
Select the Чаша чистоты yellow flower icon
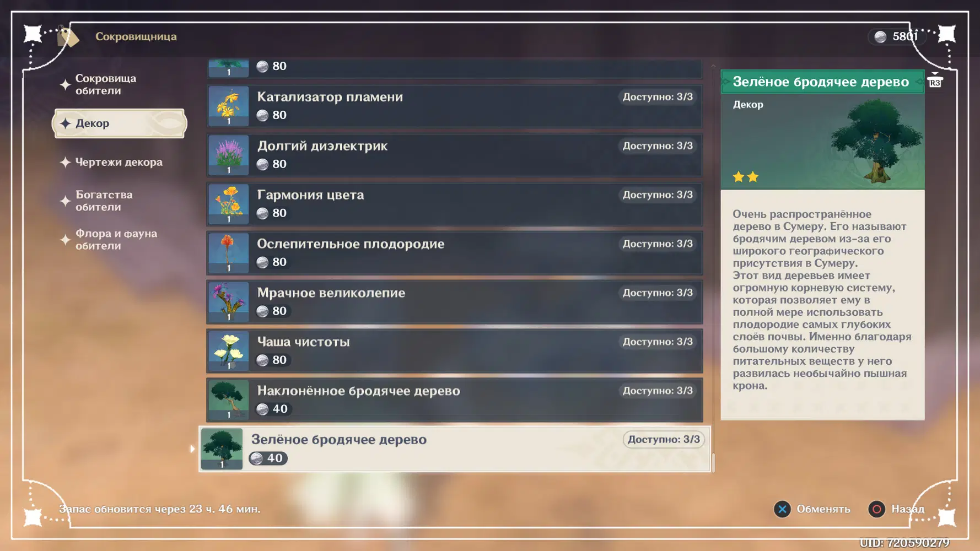[228, 351]
